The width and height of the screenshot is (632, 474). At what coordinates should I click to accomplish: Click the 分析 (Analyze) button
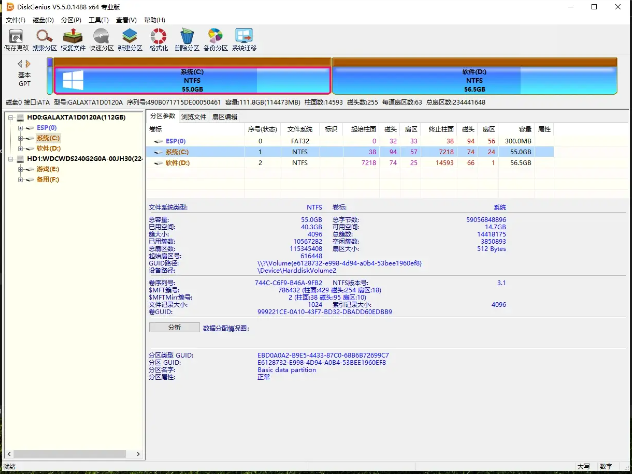pyautogui.click(x=174, y=327)
